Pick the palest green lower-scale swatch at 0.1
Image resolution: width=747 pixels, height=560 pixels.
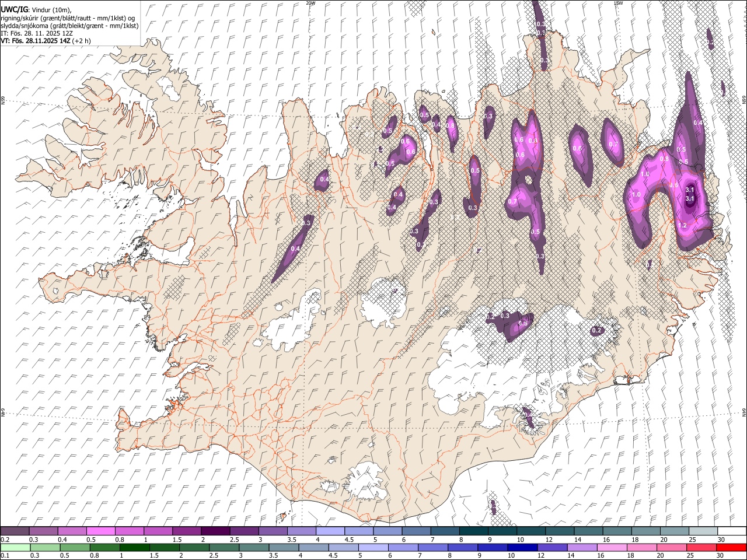[15, 547]
